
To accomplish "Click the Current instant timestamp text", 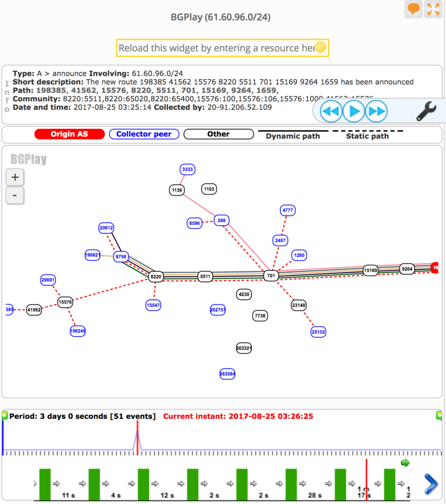I will [238, 416].
